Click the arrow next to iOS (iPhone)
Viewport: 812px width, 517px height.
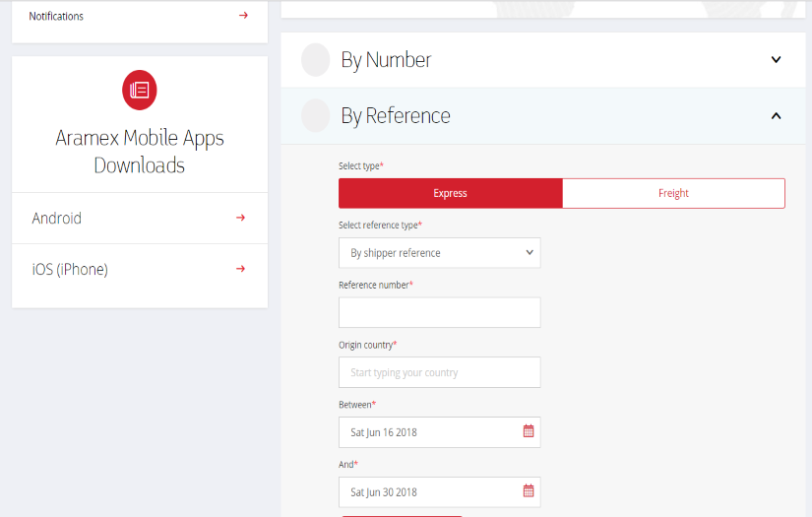[240, 268]
